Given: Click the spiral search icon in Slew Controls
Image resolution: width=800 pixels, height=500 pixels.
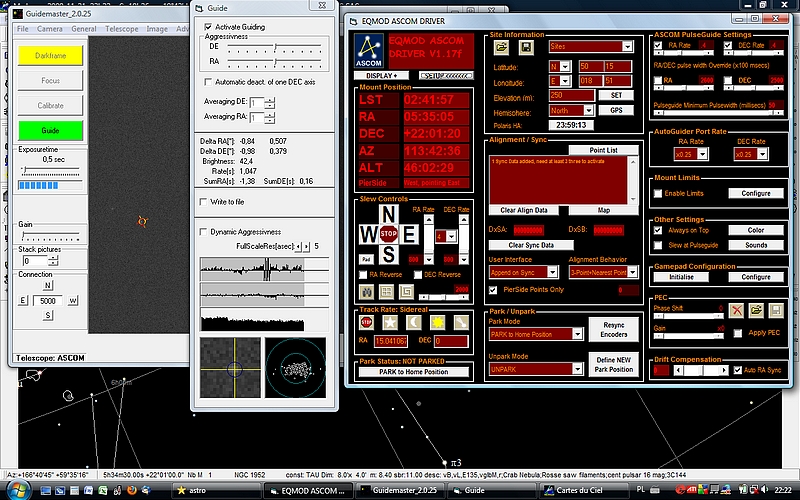Looking at the screenshot, I should point(406,291).
